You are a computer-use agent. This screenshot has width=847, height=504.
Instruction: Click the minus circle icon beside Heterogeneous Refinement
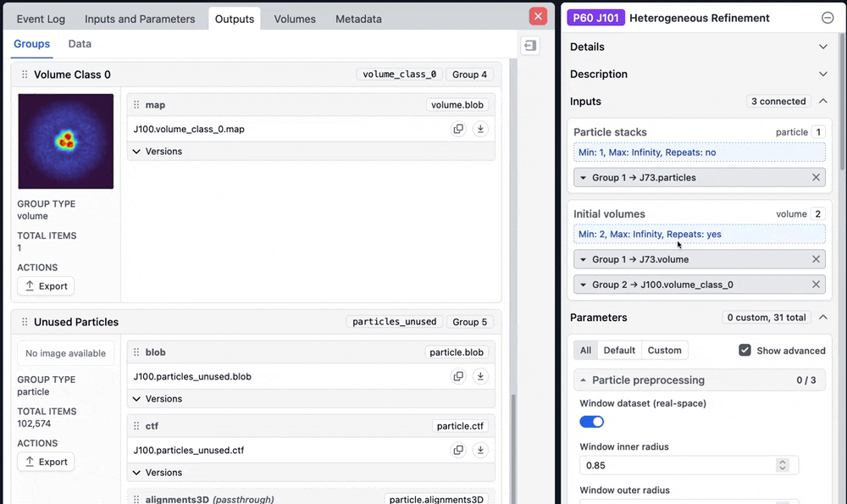click(x=828, y=18)
